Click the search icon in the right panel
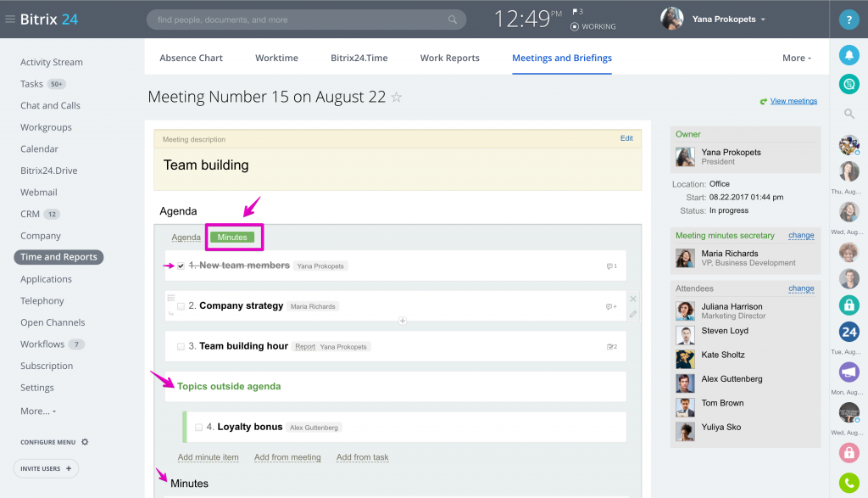Viewport: 868px width, 498px height. point(849,115)
